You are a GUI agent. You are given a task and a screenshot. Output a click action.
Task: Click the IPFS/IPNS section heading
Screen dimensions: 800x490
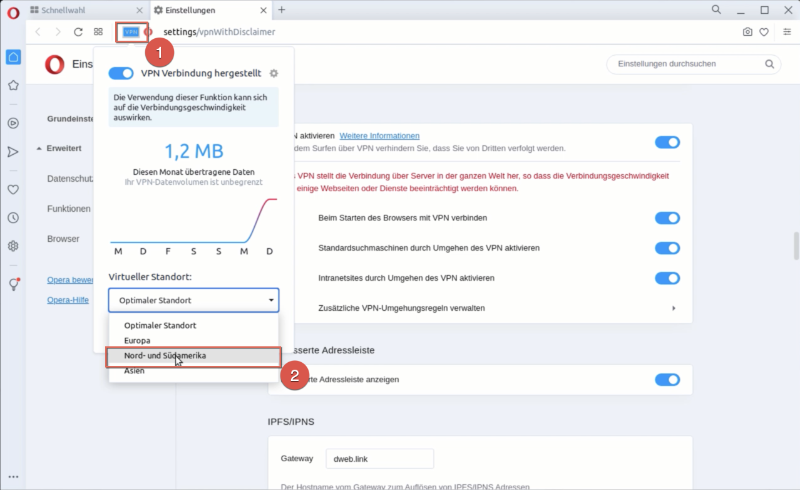(291, 422)
